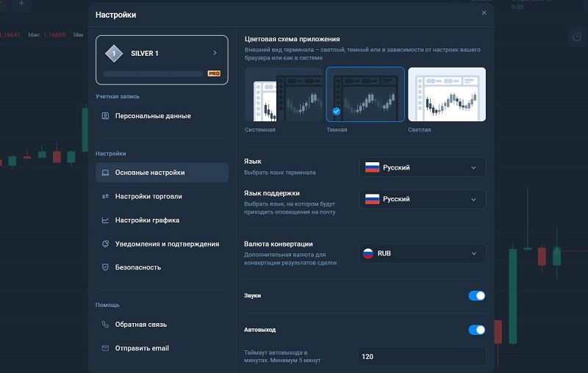Click the Отправить email envelope icon
588x373 pixels.
coord(105,348)
